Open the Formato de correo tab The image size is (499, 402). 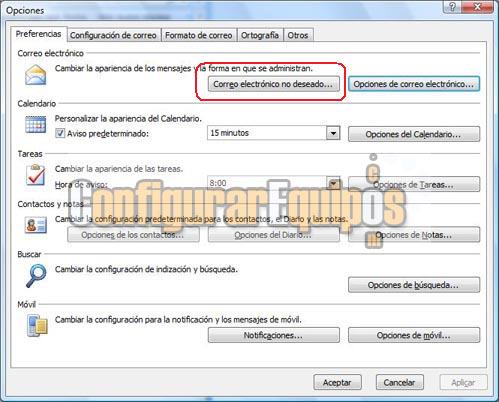click(x=199, y=35)
